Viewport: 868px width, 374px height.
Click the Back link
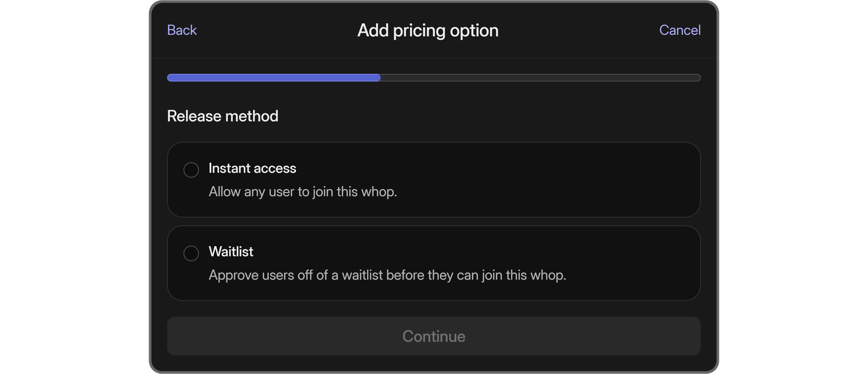click(x=181, y=30)
